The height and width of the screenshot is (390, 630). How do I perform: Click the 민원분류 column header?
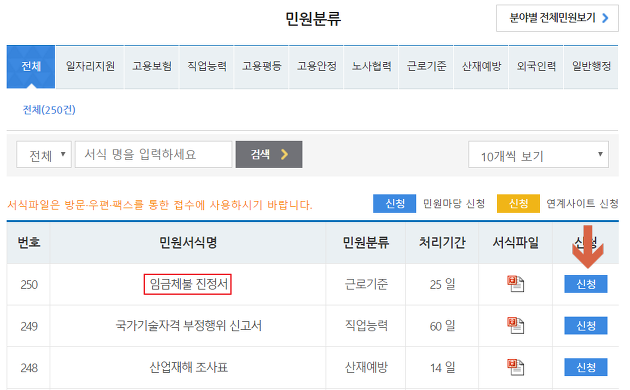(366, 242)
